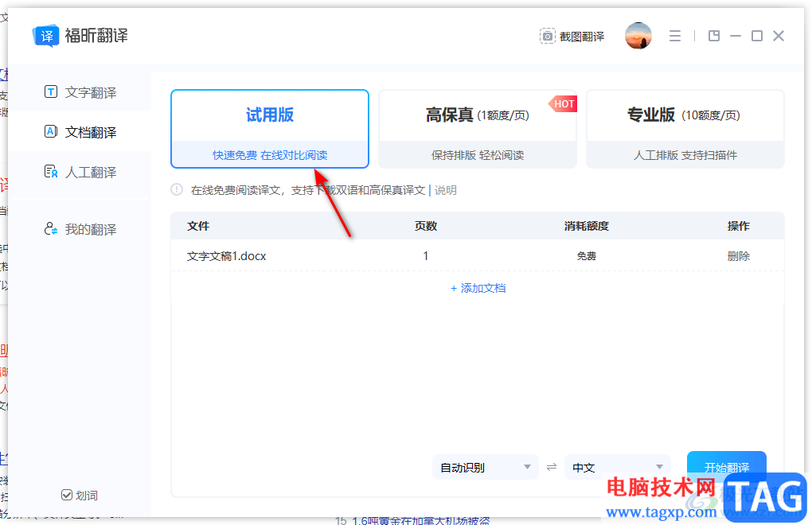
Task: Open 我的翻译 in the sidebar
Action: pyautogui.click(x=80, y=228)
